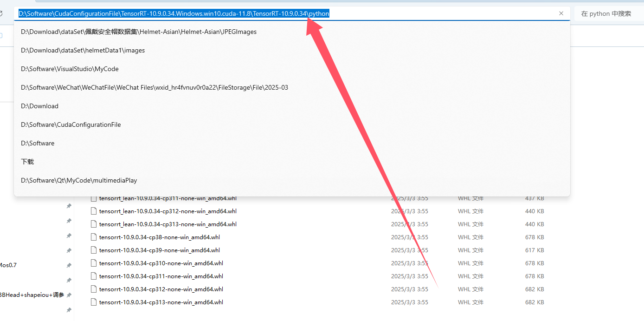The height and width of the screenshot is (321, 644).
Task: Click the "在 python 中搜索" search box
Action: point(605,13)
